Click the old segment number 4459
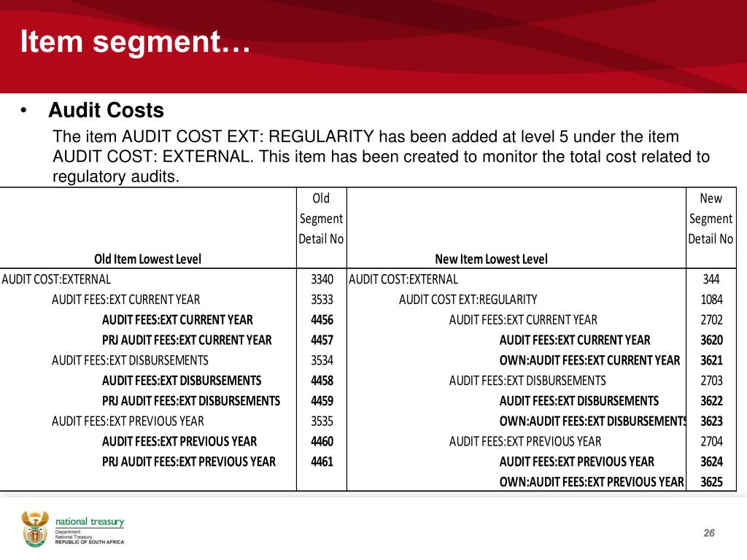Image resolution: width=747 pixels, height=560 pixels. pos(322,401)
